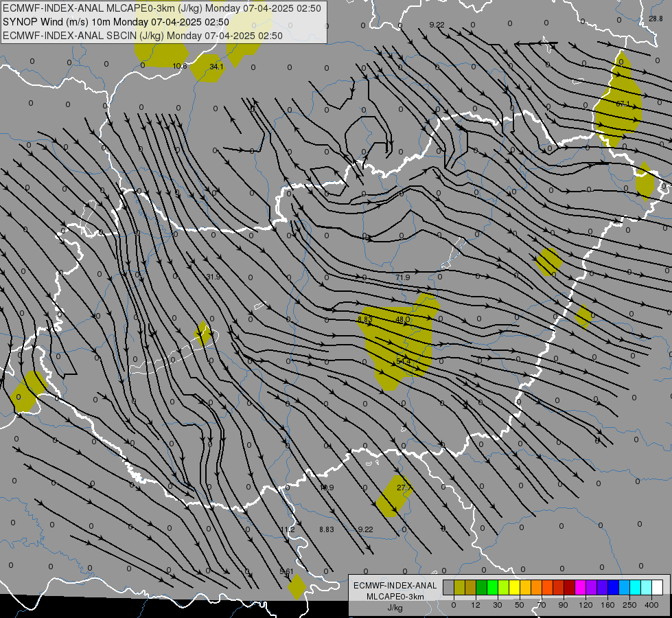Click the legend tick label 70
The image size is (672, 618).
(542, 605)
